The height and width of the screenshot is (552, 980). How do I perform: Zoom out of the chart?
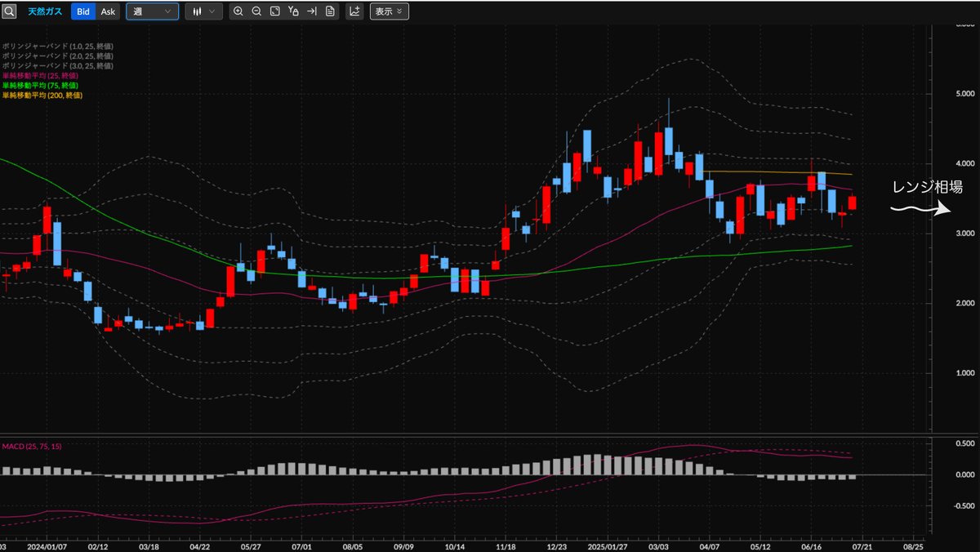[x=256, y=11]
